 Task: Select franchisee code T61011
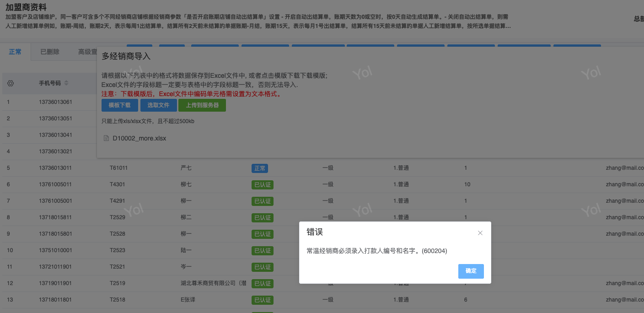119,168
